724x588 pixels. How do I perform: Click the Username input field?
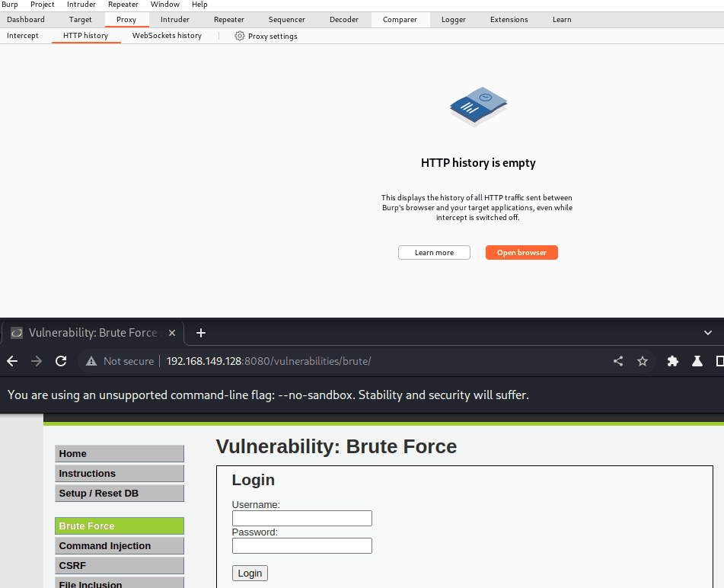tap(302, 518)
